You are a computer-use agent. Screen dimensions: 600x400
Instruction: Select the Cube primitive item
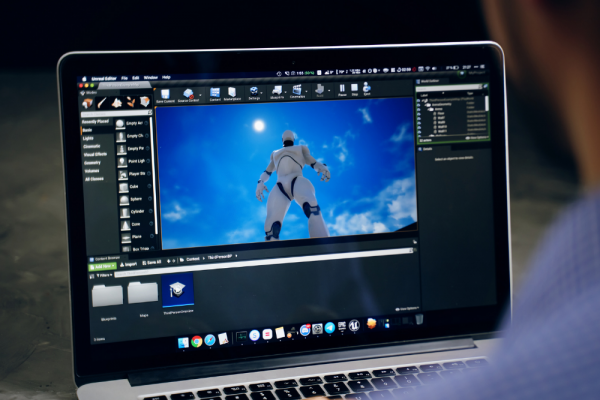coord(135,187)
